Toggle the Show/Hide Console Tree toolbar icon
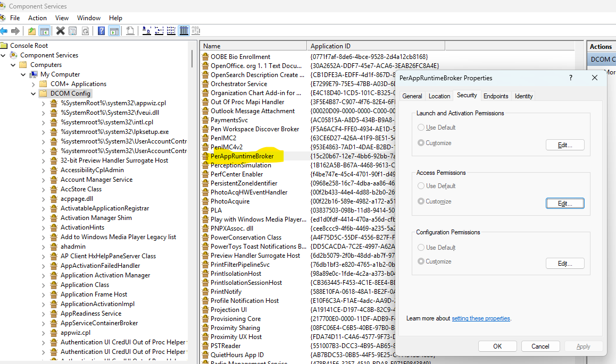616x364 pixels. pos(45,31)
